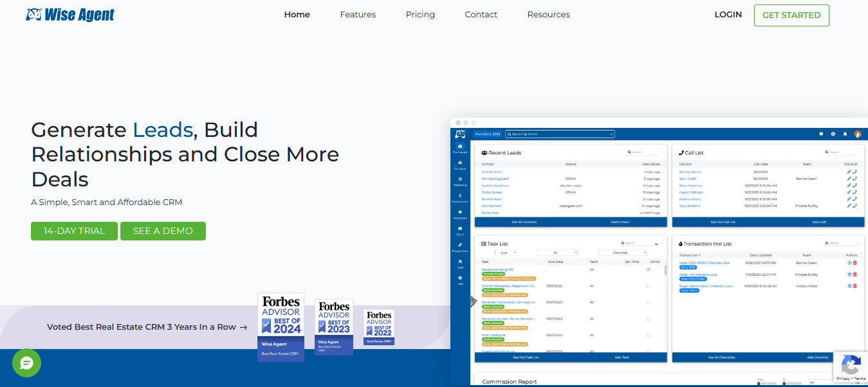Screen dimensions: 868x387
Task: Click LOGIN in the header
Action: (728, 14)
